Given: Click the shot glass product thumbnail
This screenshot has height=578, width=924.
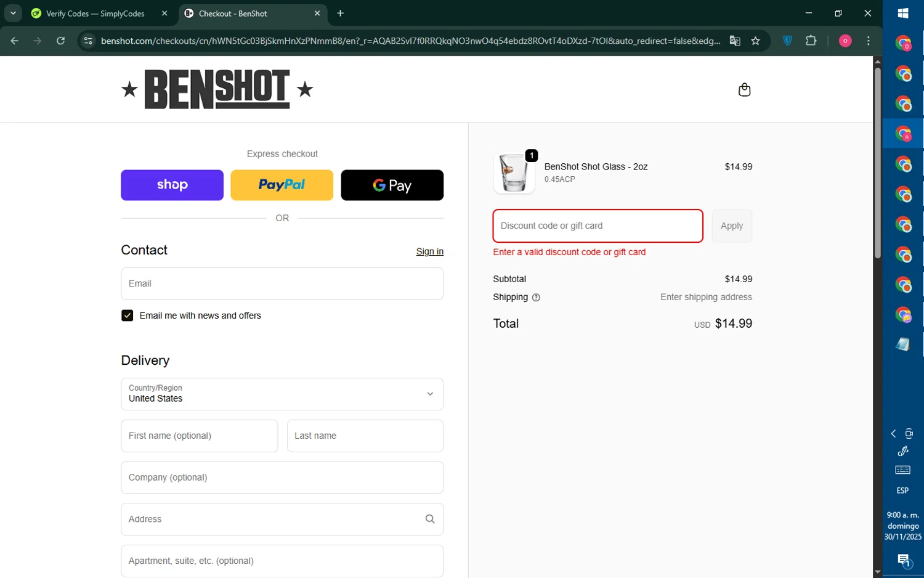Looking at the screenshot, I should [514, 173].
